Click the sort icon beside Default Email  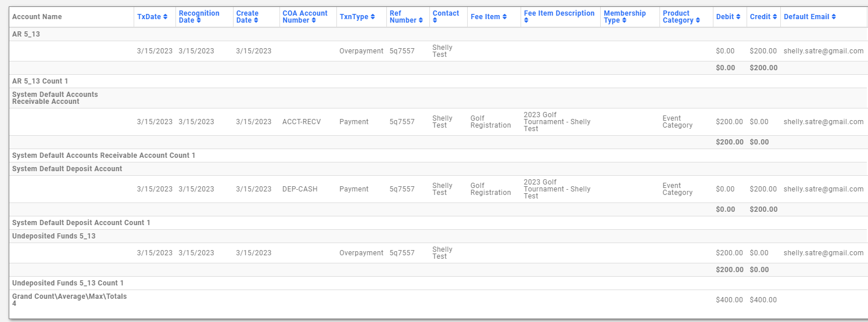tap(834, 17)
